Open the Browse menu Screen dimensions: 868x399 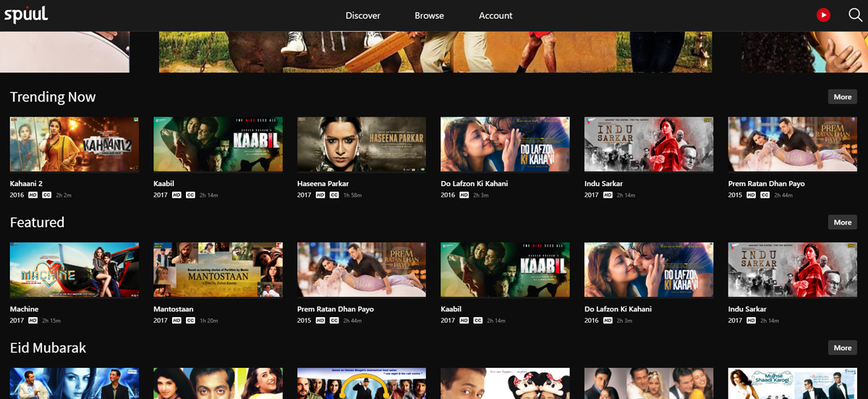coord(429,15)
